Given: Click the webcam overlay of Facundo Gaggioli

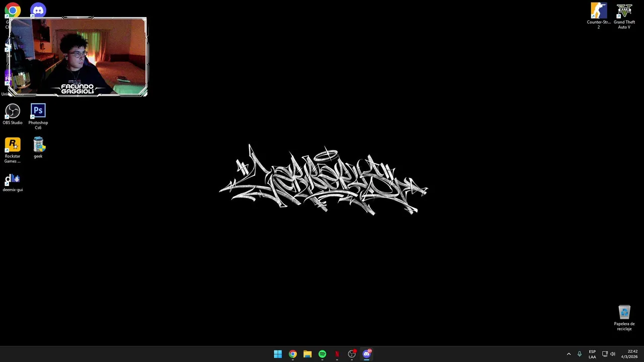Looking at the screenshot, I should tap(78, 57).
